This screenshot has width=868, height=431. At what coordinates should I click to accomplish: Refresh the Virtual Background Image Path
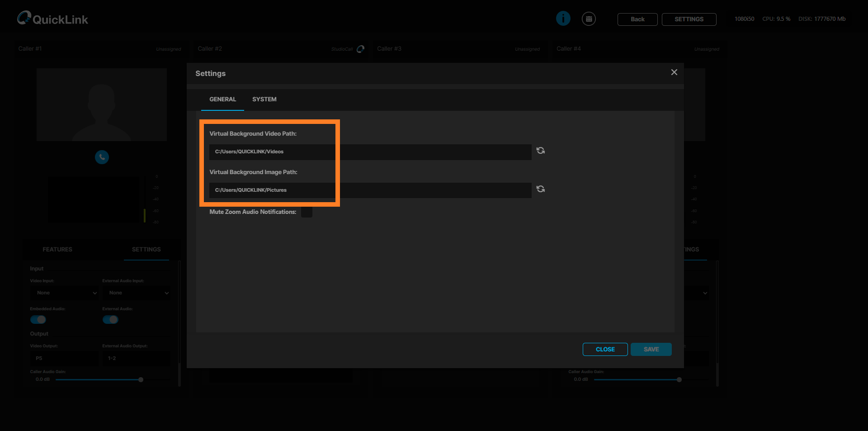click(540, 189)
